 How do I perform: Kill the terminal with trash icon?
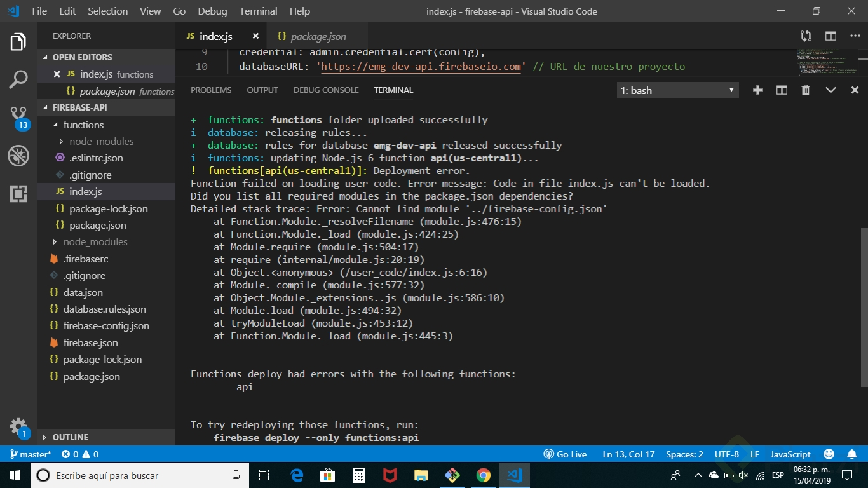pos(805,90)
